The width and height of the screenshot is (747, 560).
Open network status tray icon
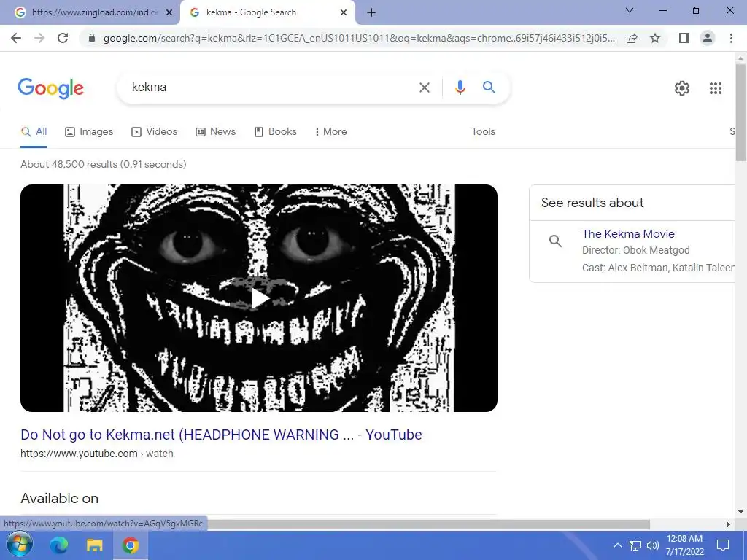pos(635,545)
